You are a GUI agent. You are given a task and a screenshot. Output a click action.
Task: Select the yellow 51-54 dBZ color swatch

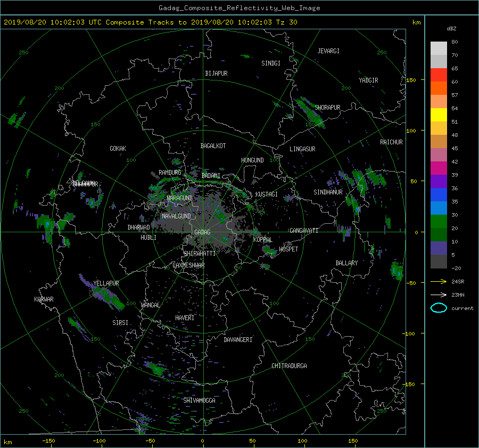439,115
